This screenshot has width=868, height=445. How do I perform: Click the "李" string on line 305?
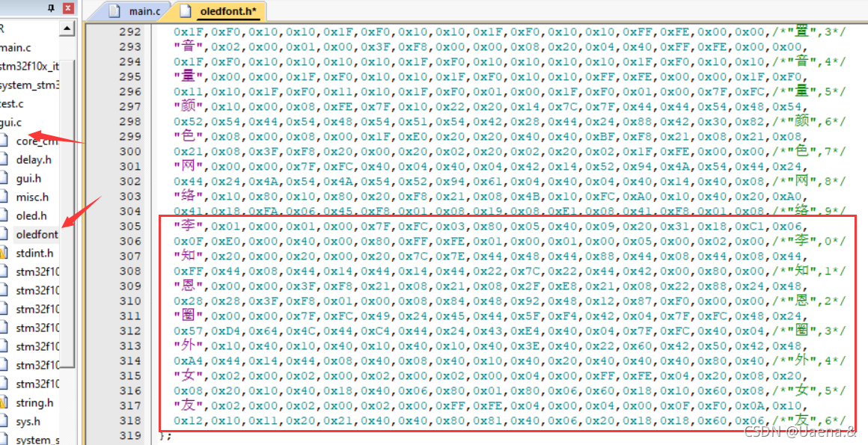[x=189, y=226]
